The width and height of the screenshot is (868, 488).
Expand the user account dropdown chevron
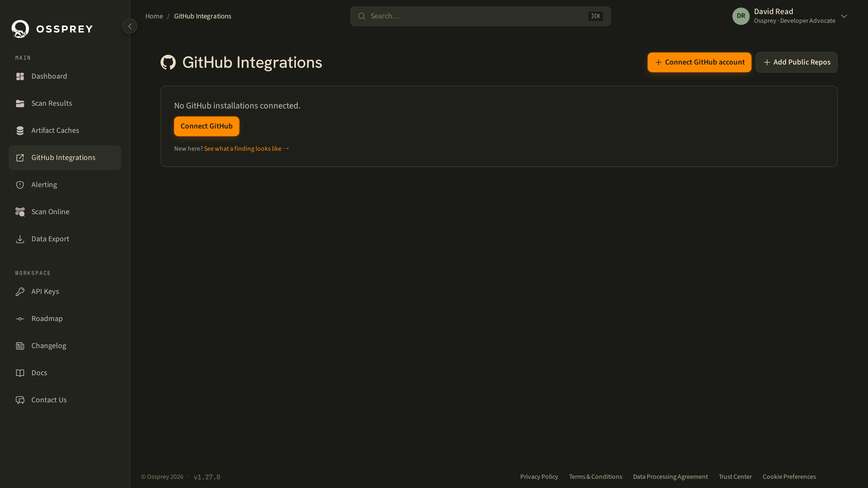tap(844, 16)
